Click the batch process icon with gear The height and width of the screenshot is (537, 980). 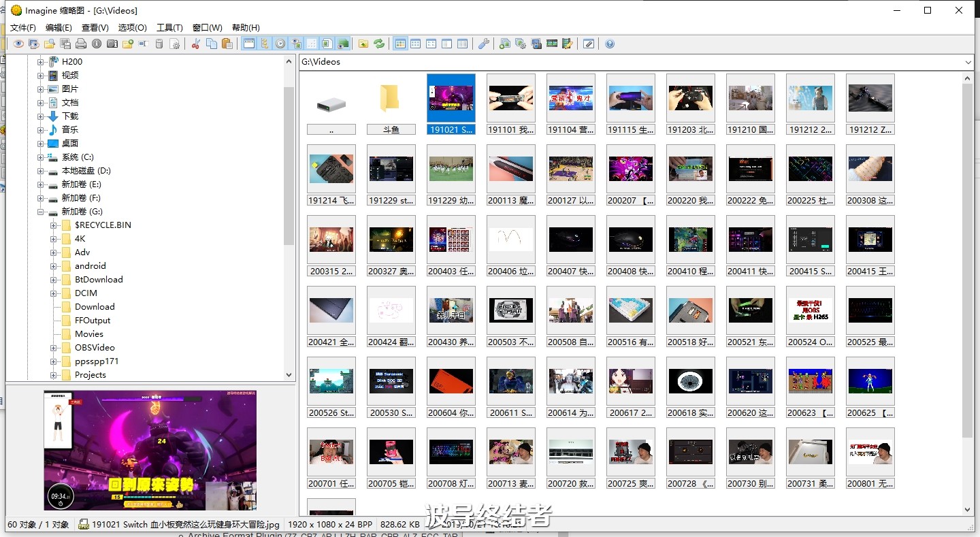click(x=521, y=44)
